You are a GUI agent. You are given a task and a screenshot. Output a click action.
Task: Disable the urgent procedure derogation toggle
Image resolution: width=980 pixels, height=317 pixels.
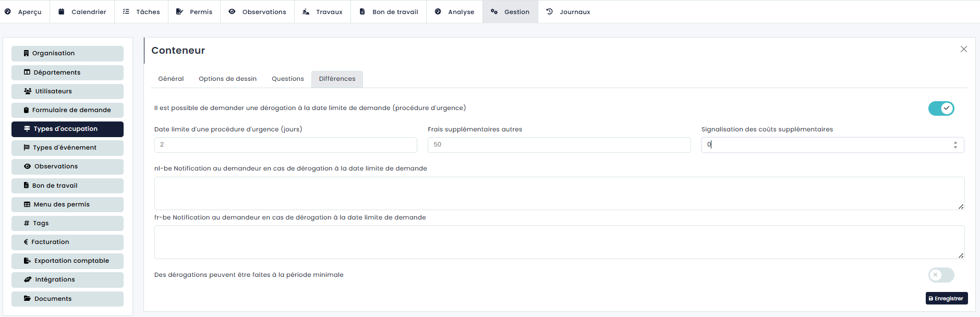click(x=941, y=108)
